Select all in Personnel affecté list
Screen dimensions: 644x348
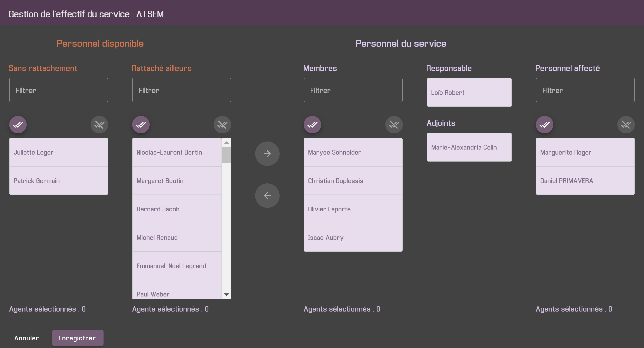(545, 124)
